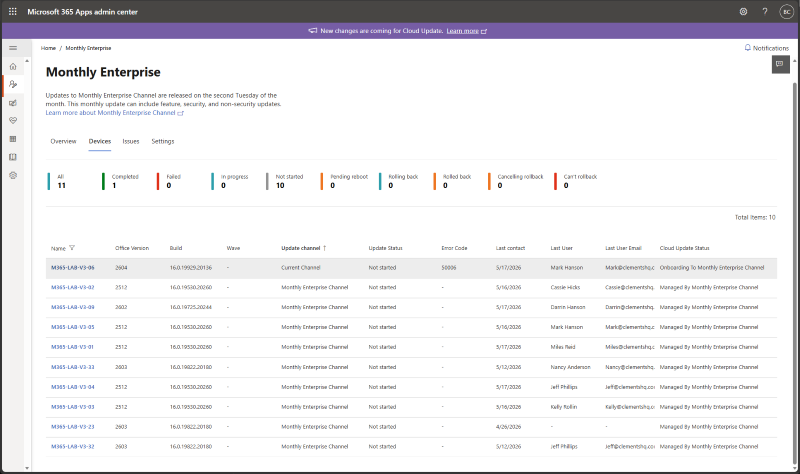The width and height of the screenshot is (800, 474).
Task: Open device M365-LAB-V3-03
Action: [72, 407]
